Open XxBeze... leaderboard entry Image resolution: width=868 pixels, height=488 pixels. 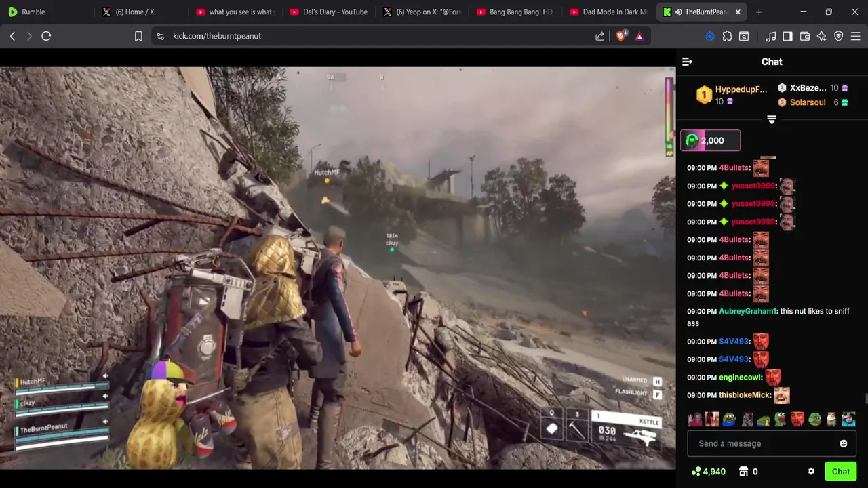pyautogui.click(x=812, y=88)
